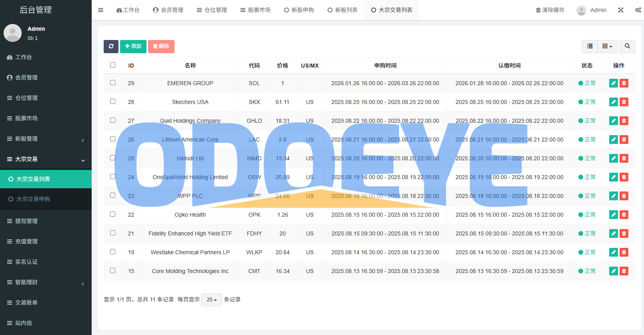The height and width of the screenshot is (335, 644).
Task: Delete the Skechers USA row
Action: (x=624, y=102)
